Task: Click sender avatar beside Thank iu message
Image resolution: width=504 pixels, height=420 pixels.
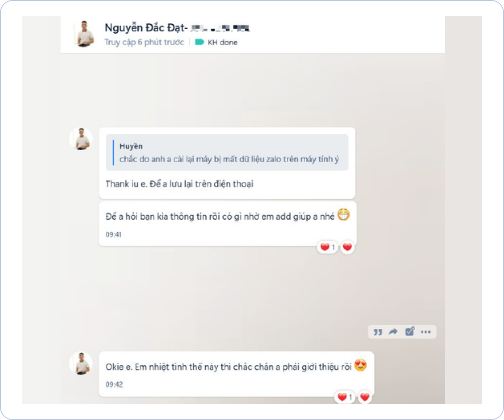Action: coord(82,139)
